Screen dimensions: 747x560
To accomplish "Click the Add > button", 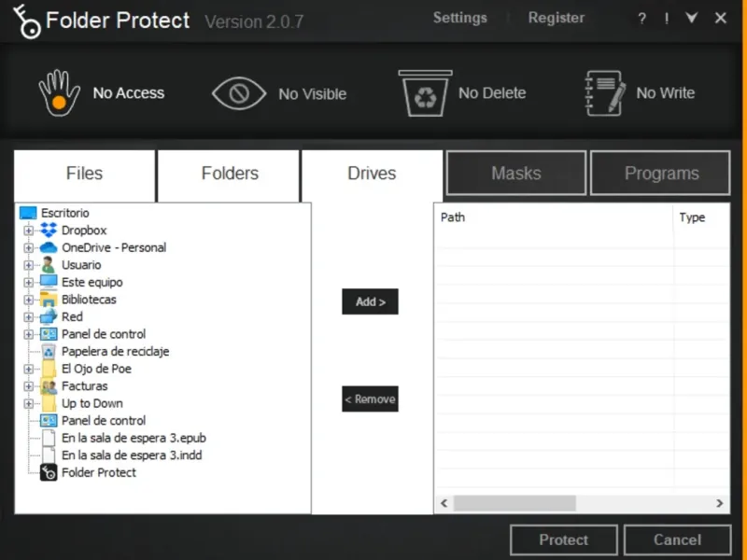I will point(370,301).
